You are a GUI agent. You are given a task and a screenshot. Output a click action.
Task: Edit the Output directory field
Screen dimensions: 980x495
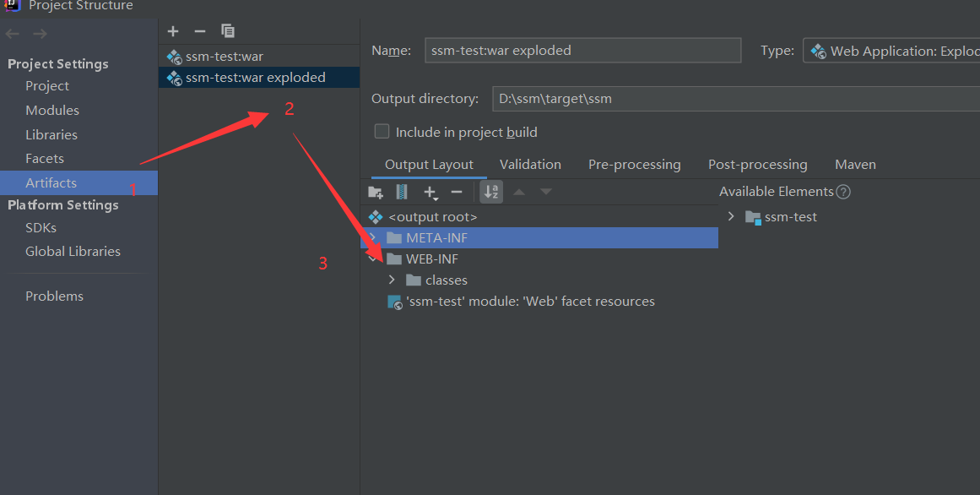pyautogui.click(x=736, y=99)
